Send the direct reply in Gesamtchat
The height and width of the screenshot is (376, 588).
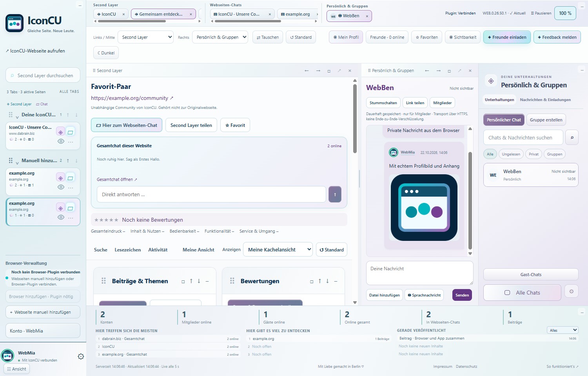(335, 194)
